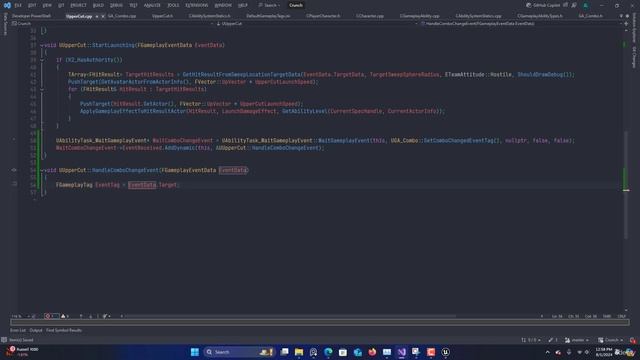Open the Edit menu

(x=32, y=5)
